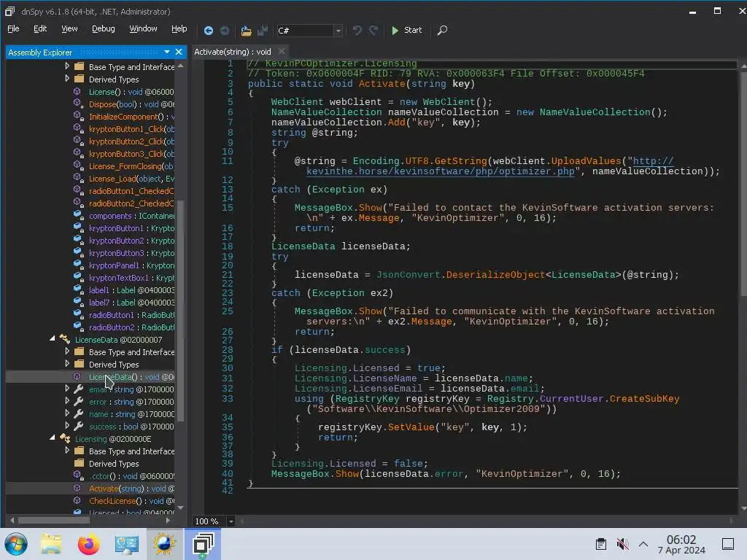Screen dimensions: 747x560
Task: Click the Save All toolbar icon
Action: click(x=262, y=31)
